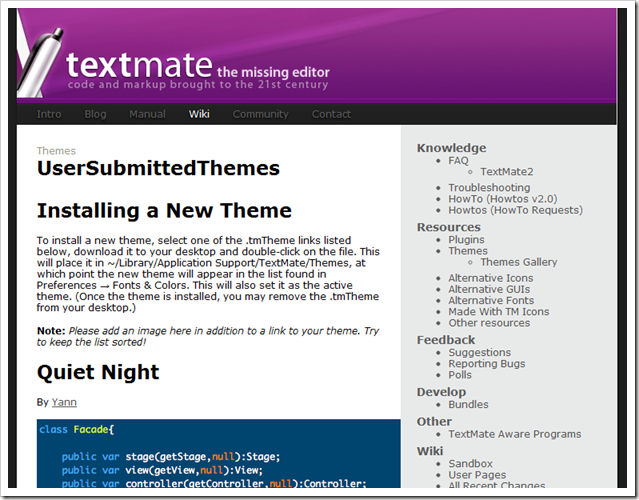Open the Manual navigation item
Image resolution: width=639 pixels, height=500 pixels.
point(148,114)
